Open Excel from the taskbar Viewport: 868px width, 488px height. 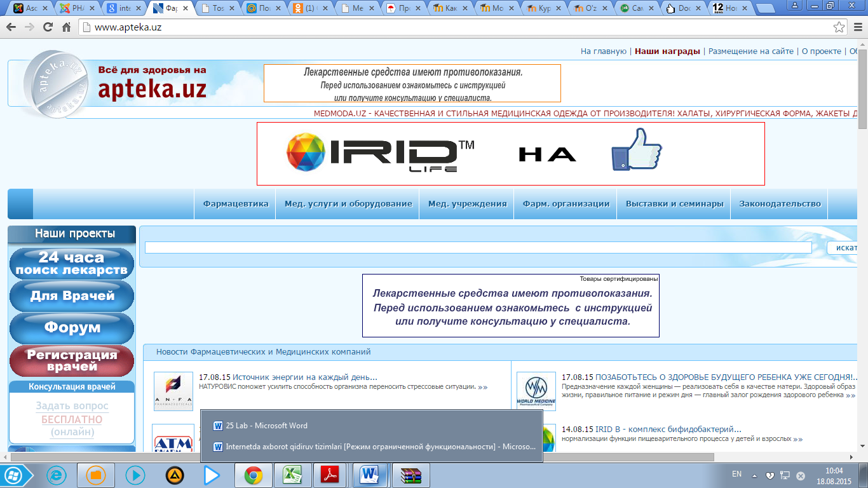[x=292, y=475]
